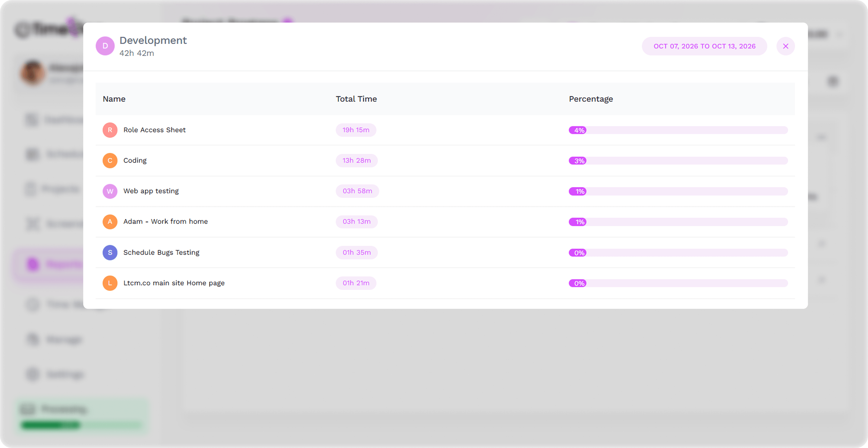Select the Role Access Sheet 'R' avatar
The image size is (868, 448).
[110, 130]
